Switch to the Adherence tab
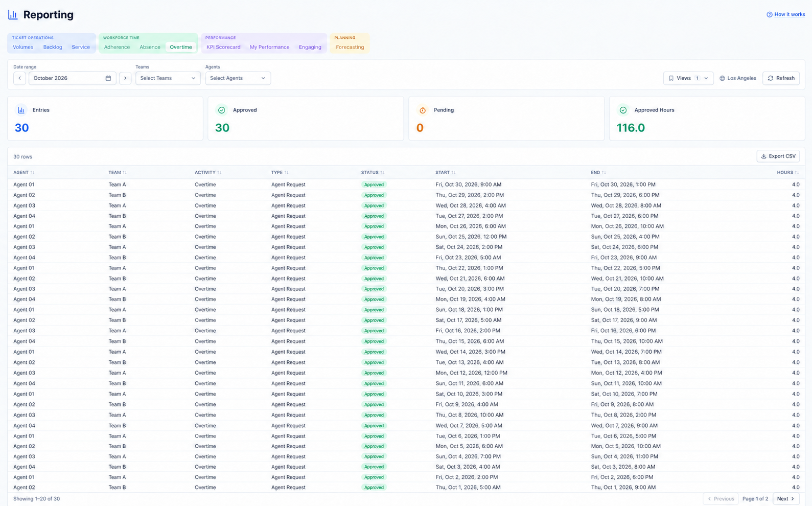This screenshot has height=506, width=812. pos(117,47)
